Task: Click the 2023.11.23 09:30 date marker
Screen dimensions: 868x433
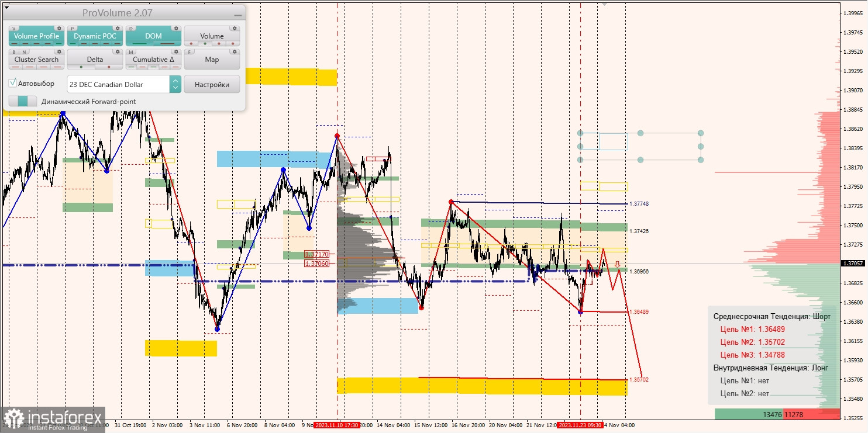Action: click(579, 425)
